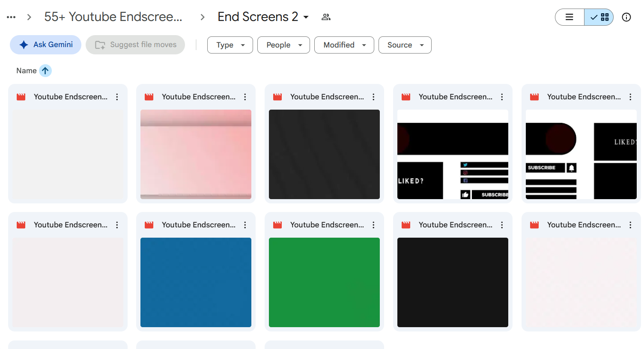Reverse sort direction with the Name arrow

pyautogui.click(x=45, y=71)
